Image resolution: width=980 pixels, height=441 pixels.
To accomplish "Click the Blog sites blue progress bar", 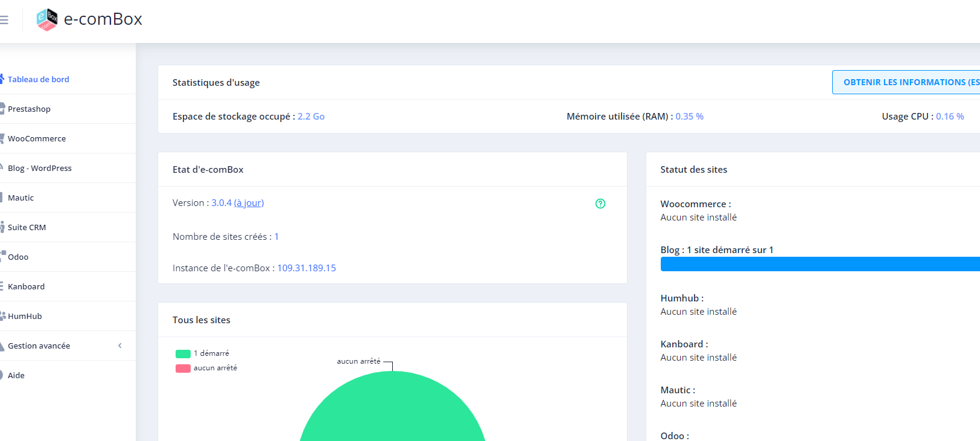I will pos(820,264).
